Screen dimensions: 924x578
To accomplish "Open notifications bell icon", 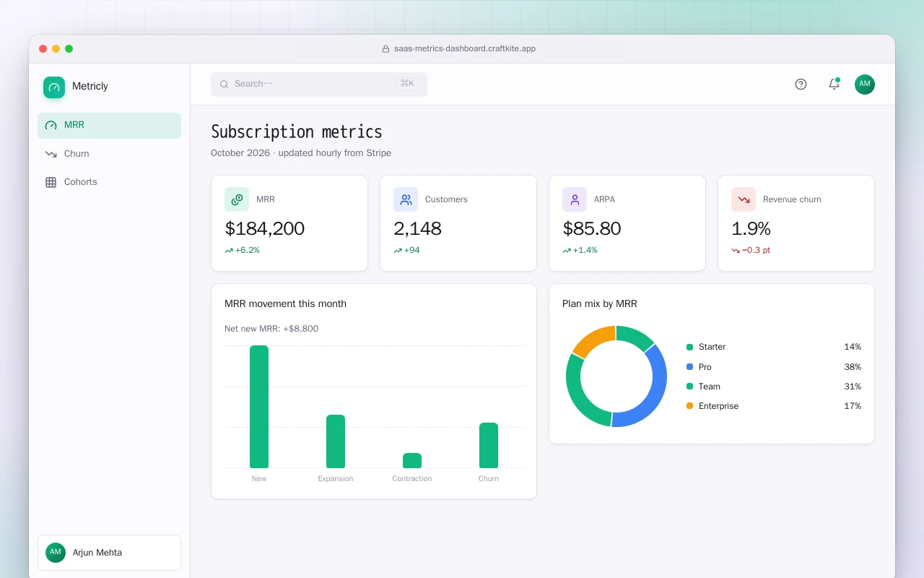I will pos(834,84).
